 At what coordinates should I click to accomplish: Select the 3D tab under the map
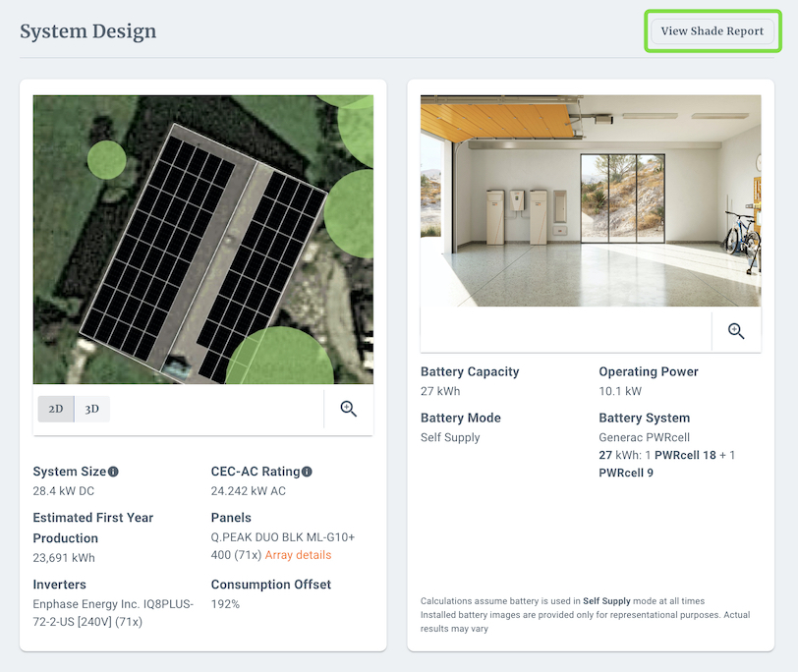coord(92,409)
